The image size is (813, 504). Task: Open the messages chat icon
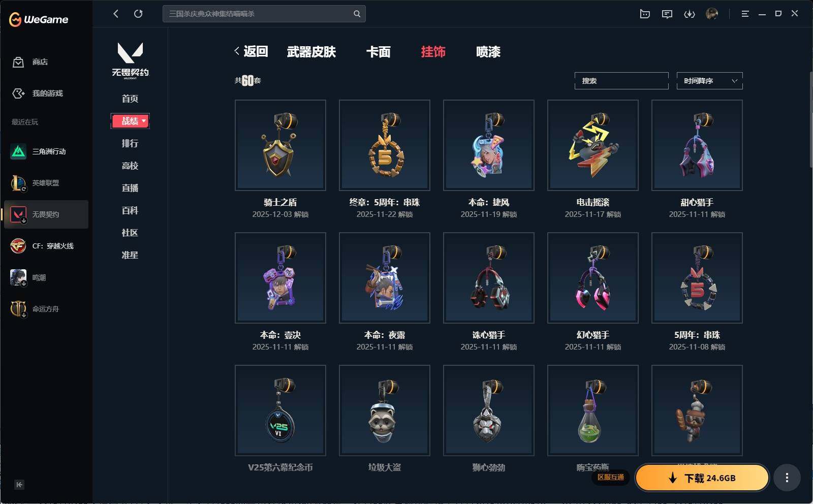pyautogui.click(x=667, y=14)
